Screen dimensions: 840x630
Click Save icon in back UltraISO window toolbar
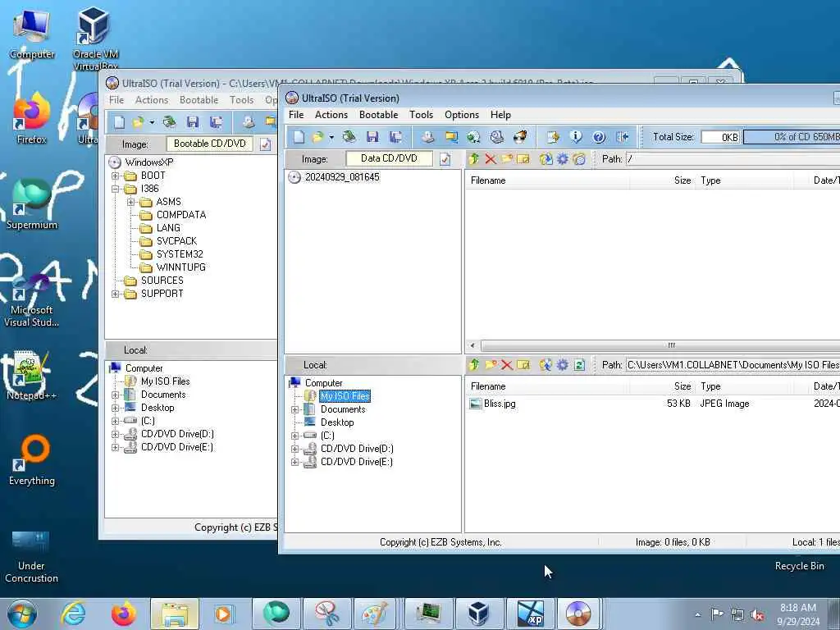pos(193,123)
